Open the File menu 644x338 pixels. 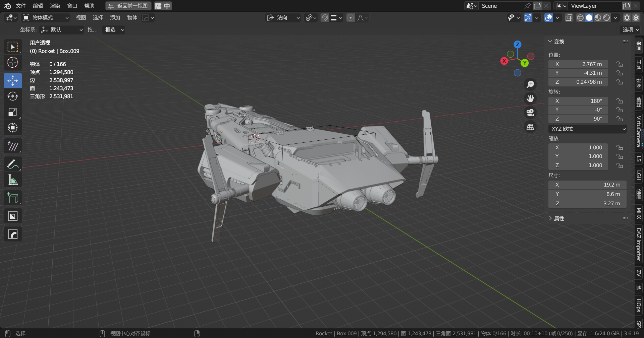[x=21, y=6]
